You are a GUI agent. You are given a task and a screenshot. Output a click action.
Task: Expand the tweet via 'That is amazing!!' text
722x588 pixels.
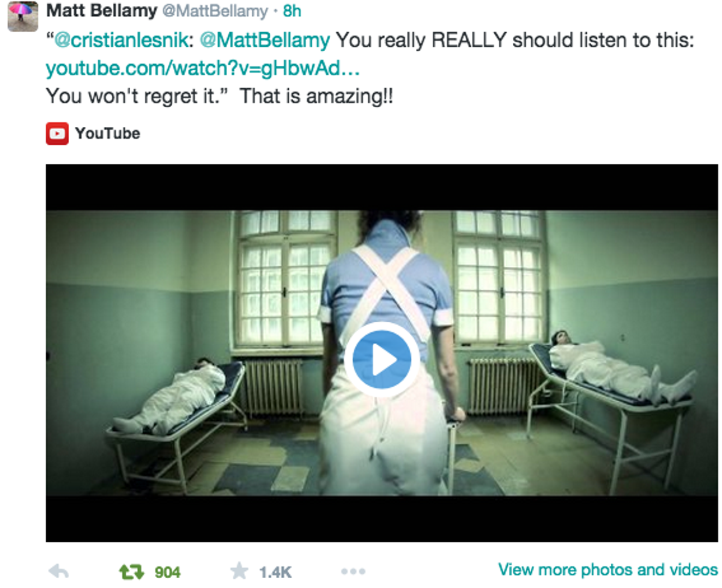pos(317,96)
